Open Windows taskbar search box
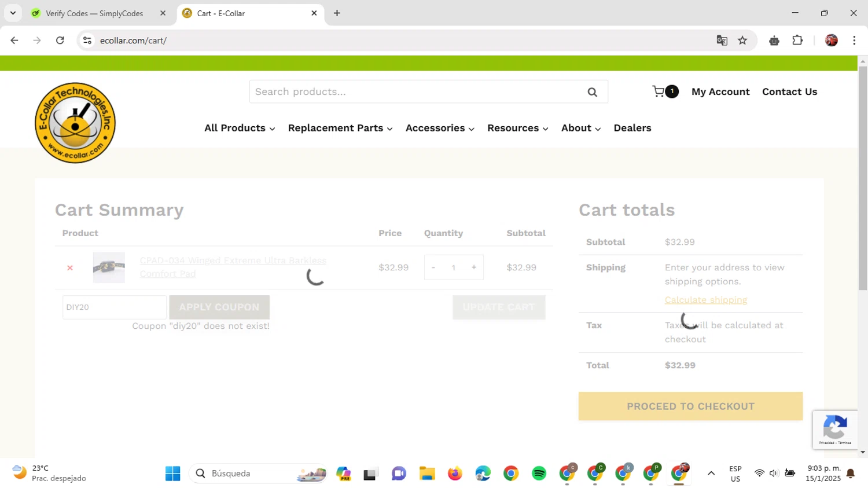Viewport: 868px width, 488px height. (x=258, y=474)
